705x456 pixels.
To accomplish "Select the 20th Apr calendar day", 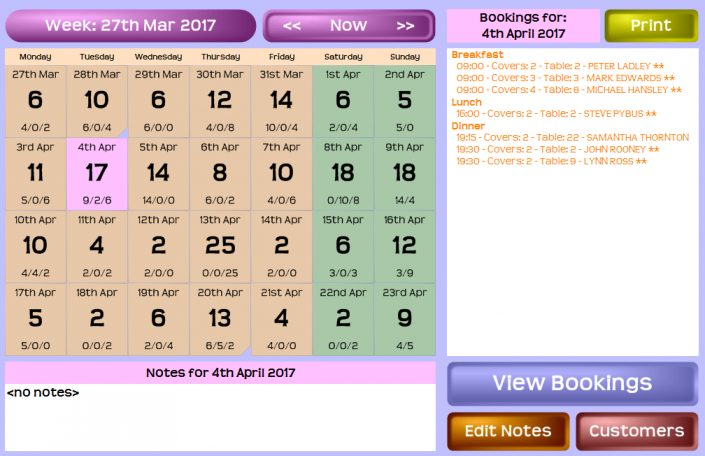I will [220, 319].
